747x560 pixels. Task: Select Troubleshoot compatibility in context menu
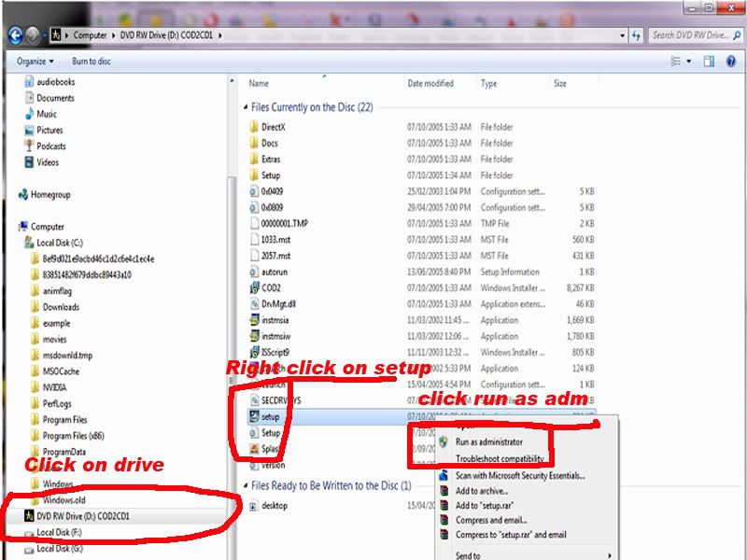coord(498,458)
